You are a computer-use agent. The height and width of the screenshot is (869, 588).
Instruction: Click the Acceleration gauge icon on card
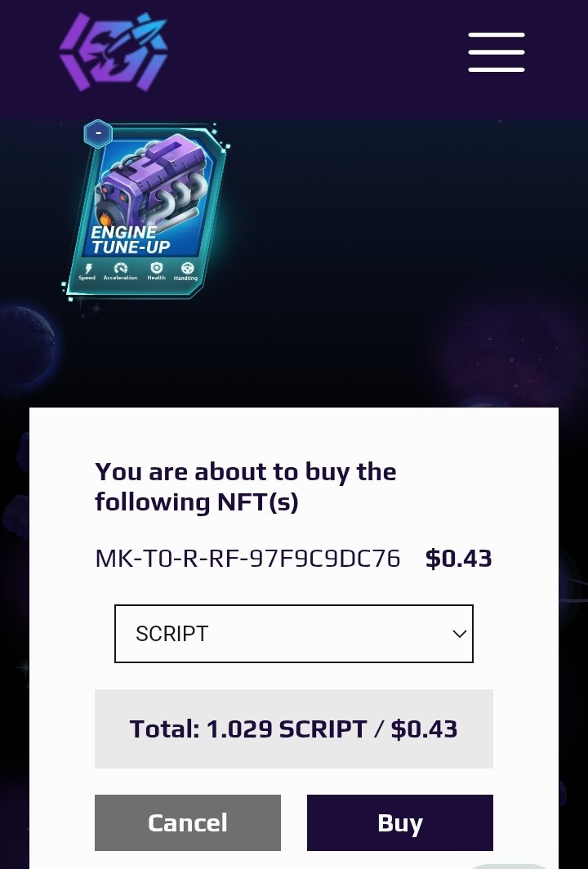[120, 268]
